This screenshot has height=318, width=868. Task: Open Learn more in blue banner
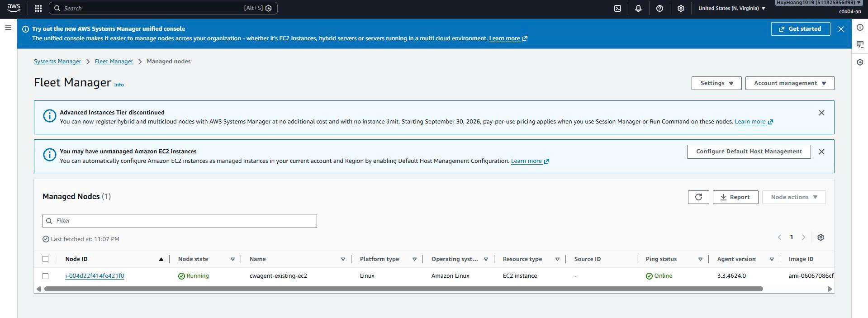click(x=508, y=38)
